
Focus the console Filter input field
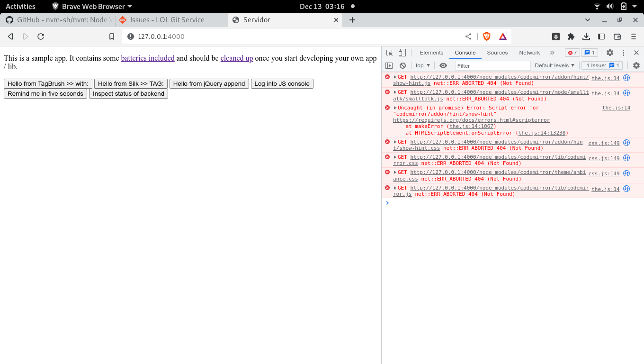[x=492, y=65]
